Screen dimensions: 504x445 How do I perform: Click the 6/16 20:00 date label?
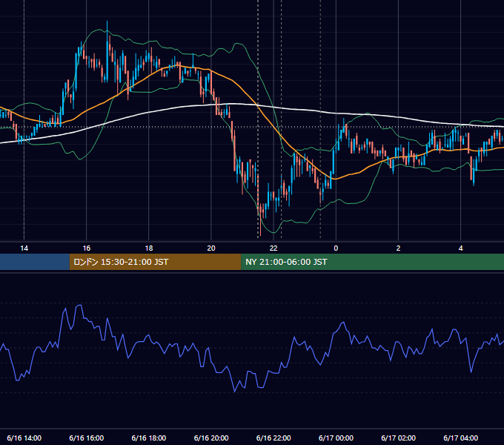tap(211, 438)
